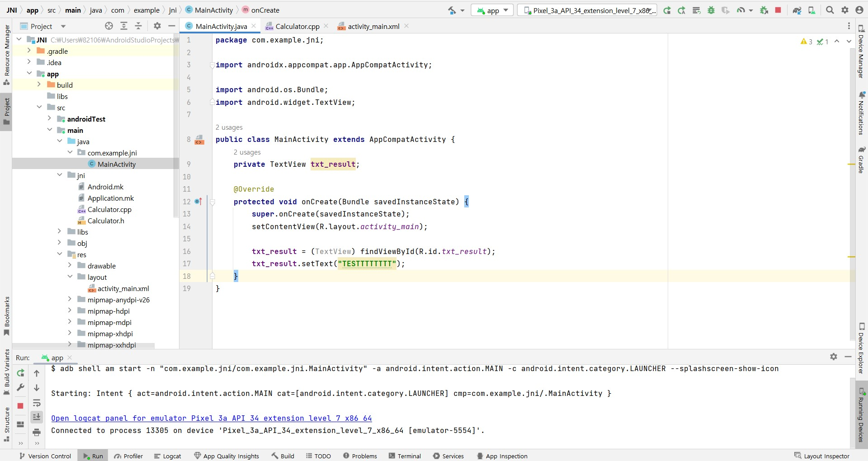
Task: Click Apply Changes and Restart Activity icon
Action: click(682, 10)
